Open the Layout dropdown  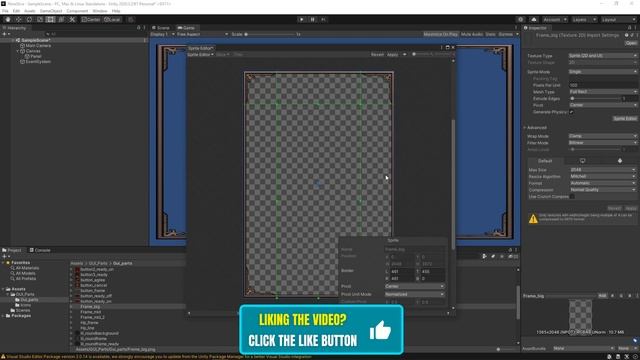618,20
